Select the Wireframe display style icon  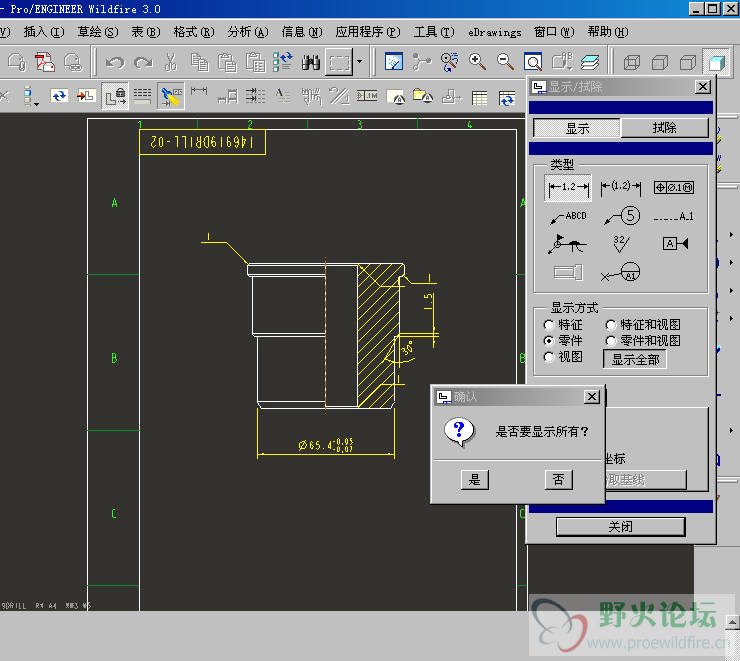631,62
